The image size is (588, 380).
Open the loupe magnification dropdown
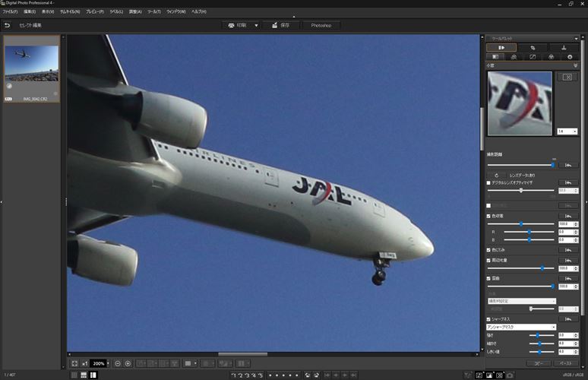tap(567, 131)
